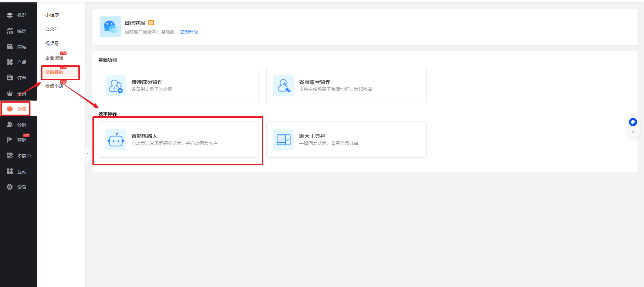Click the 概况 overview icon in sidebar
The width and height of the screenshot is (644, 287).
point(10,15)
